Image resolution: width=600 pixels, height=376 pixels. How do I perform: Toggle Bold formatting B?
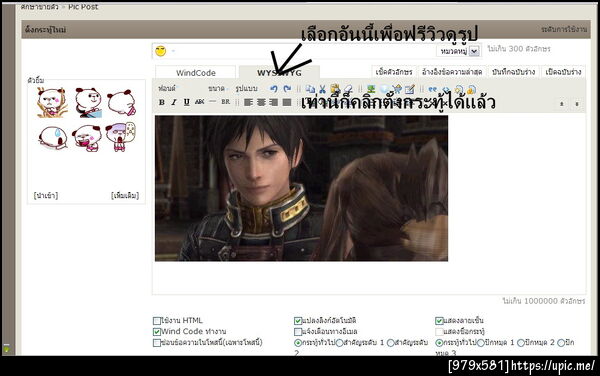pos(161,102)
